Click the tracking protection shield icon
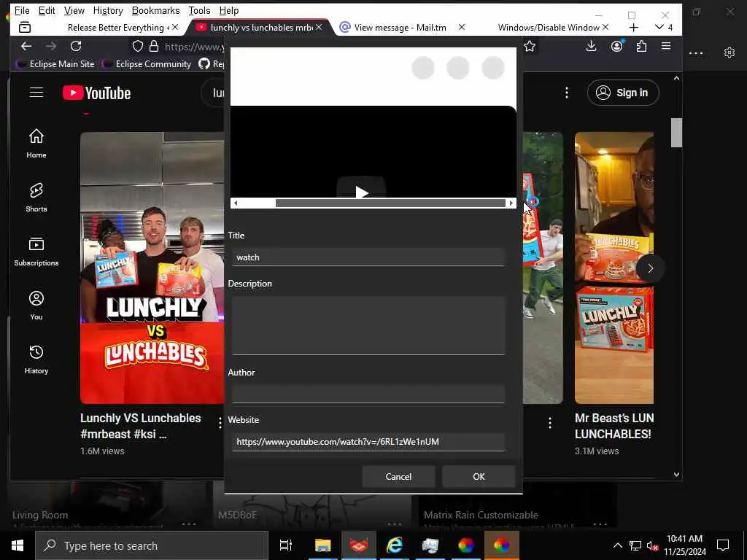Screen dimensions: 747x560 point(138,46)
